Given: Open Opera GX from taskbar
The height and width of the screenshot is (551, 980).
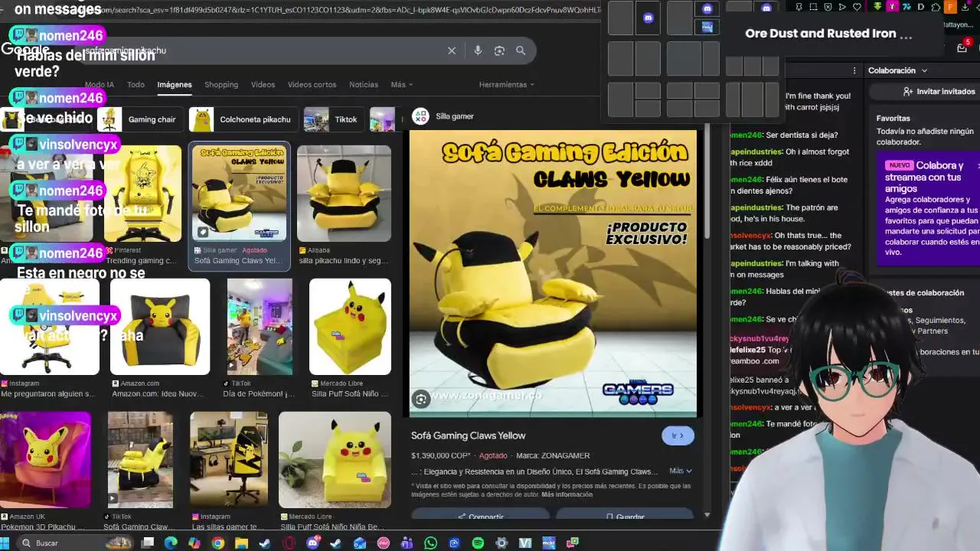Looking at the screenshot, I should (289, 543).
